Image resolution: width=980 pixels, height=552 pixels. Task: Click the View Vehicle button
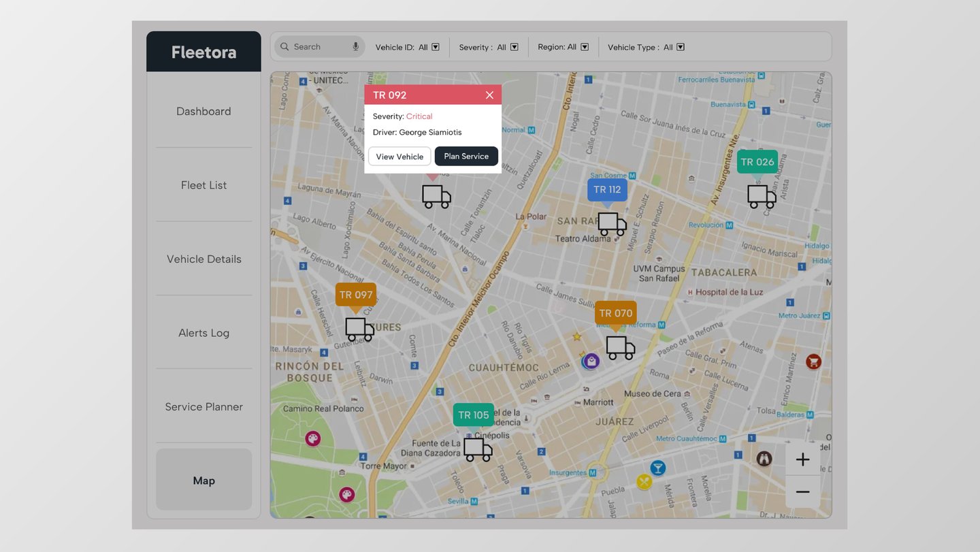point(399,157)
